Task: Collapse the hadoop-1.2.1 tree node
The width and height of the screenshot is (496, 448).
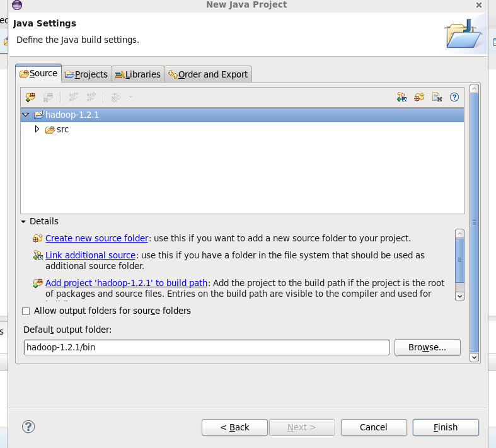Action: pos(26,115)
